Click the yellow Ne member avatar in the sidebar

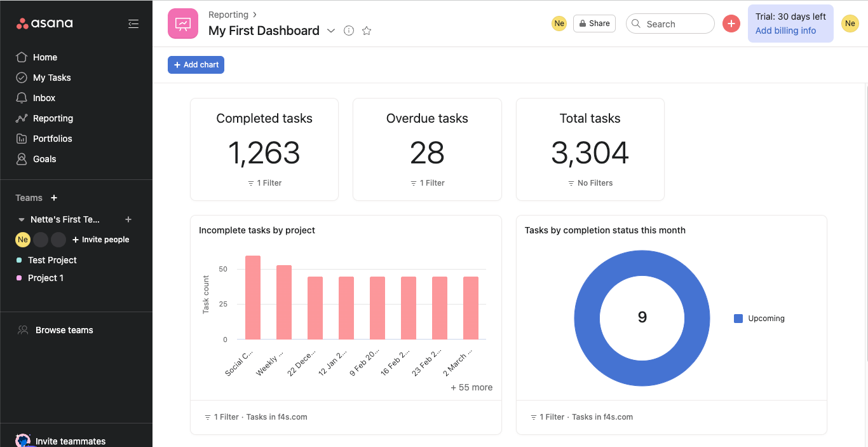pos(23,240)
